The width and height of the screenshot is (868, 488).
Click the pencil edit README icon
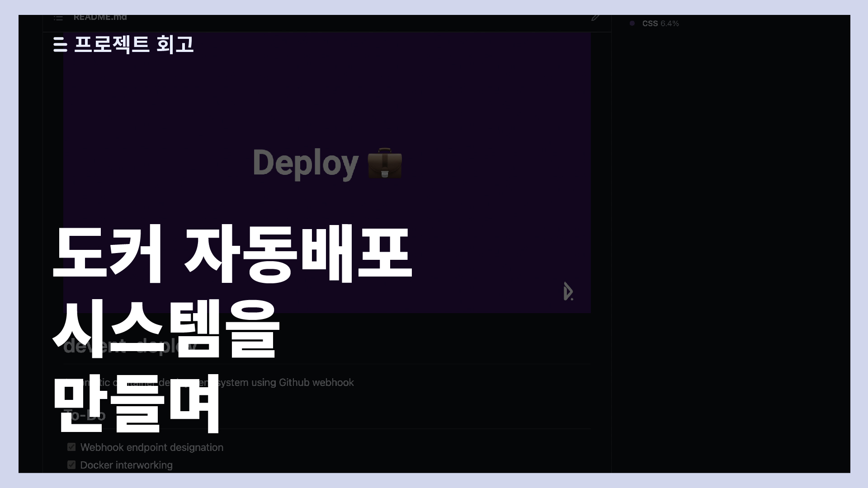[x=595, y=18]
